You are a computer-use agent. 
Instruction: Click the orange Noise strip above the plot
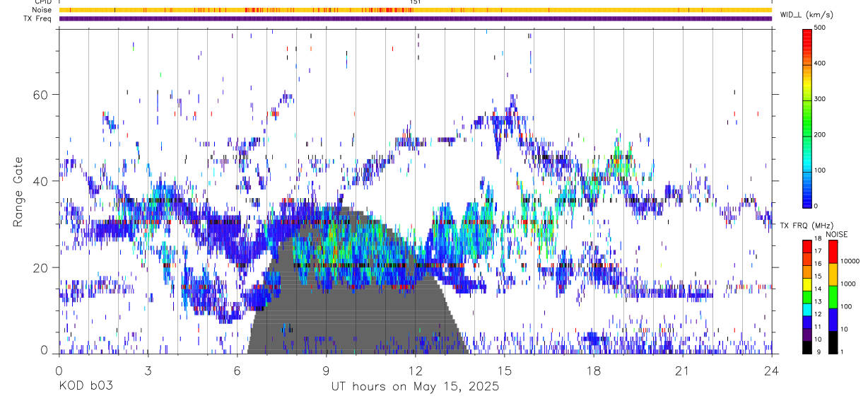(415, 10)
